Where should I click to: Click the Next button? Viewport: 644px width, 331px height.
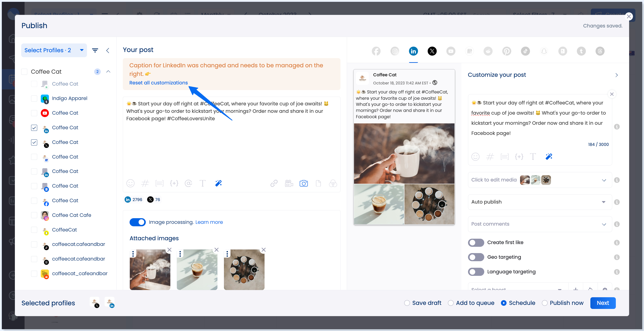(603, 303)
